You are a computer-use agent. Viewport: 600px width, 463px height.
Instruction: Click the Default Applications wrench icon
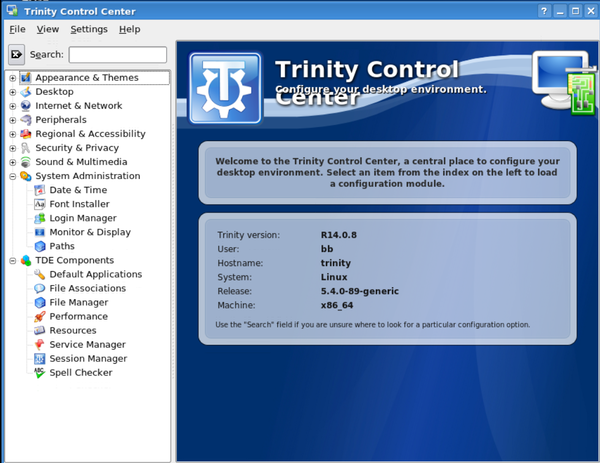point(40,274)
